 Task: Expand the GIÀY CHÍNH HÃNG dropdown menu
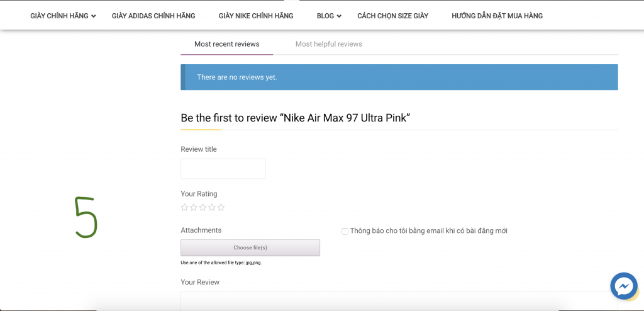pyautogui.click(x=63, y=16)
